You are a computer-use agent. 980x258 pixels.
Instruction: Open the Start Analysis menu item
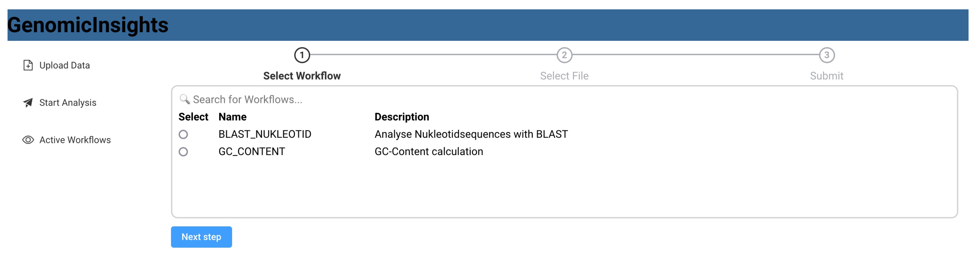68,103
